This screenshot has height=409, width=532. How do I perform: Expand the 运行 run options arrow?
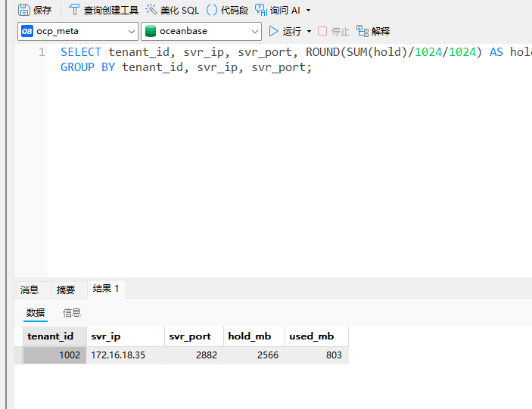pos(308,32)
